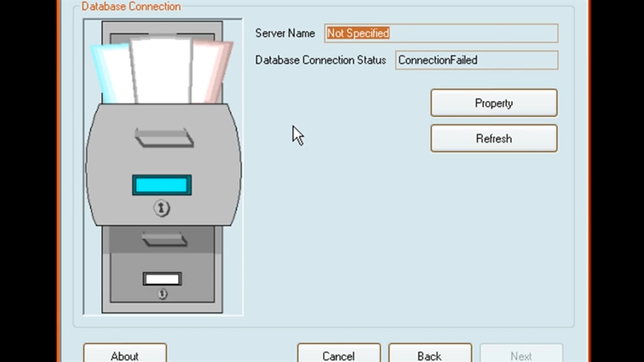Focus the Server Name text field

coord(441,33)
